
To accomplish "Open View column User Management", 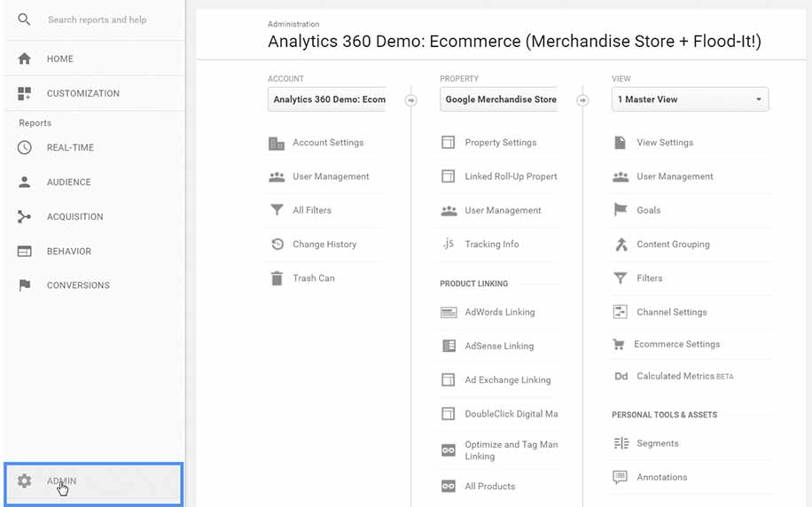I will click(675, 176).
